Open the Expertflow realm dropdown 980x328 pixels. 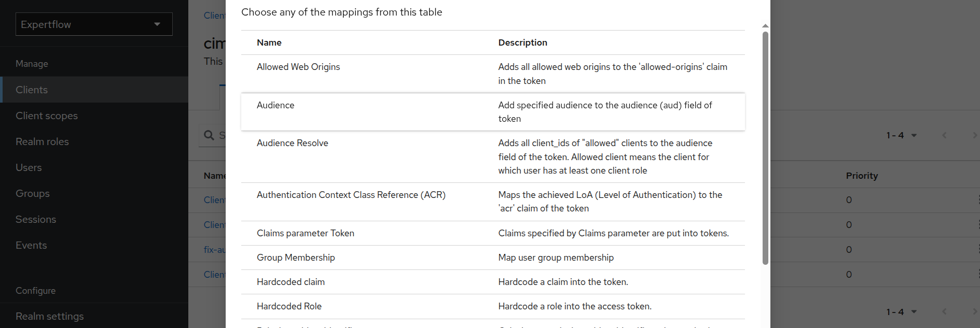coord(94,24)
